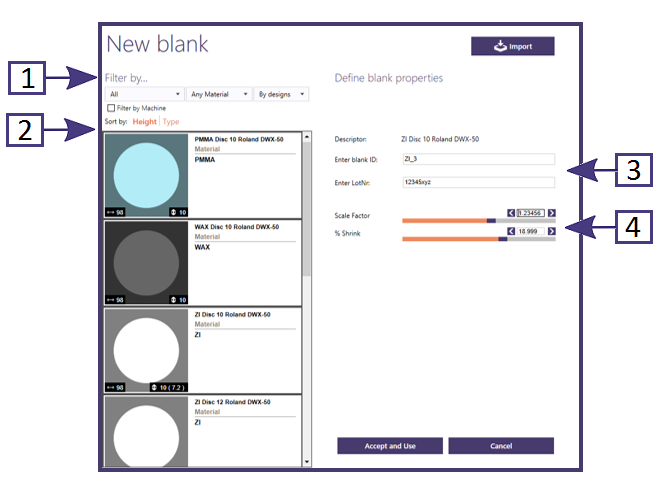Sort the blank list by Type

(x=171, y=122)
